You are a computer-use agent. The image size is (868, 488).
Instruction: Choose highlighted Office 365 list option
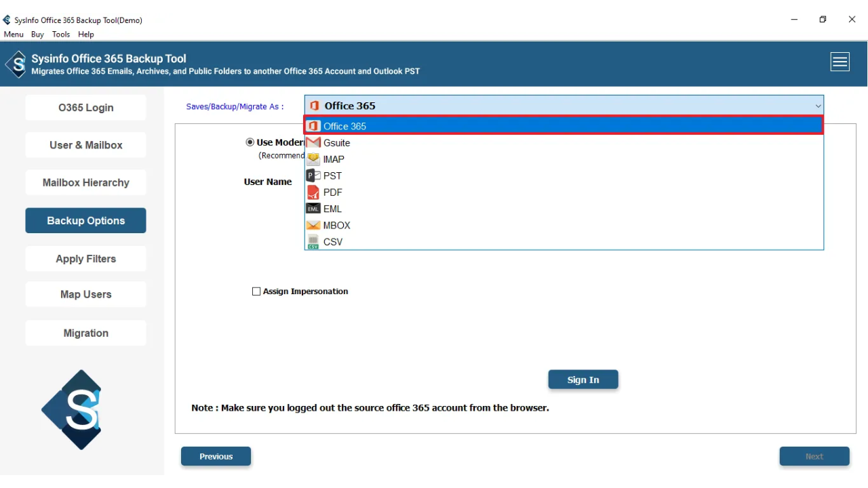[564, 125]
